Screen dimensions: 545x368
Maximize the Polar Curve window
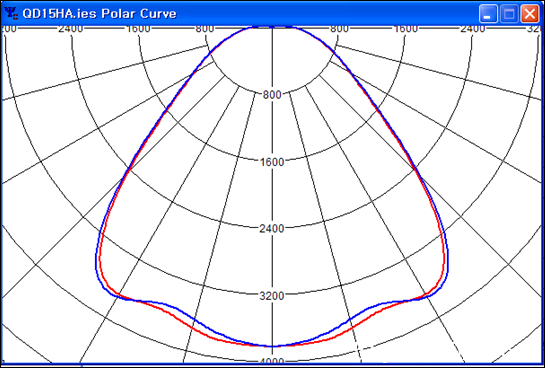(509, 14)
